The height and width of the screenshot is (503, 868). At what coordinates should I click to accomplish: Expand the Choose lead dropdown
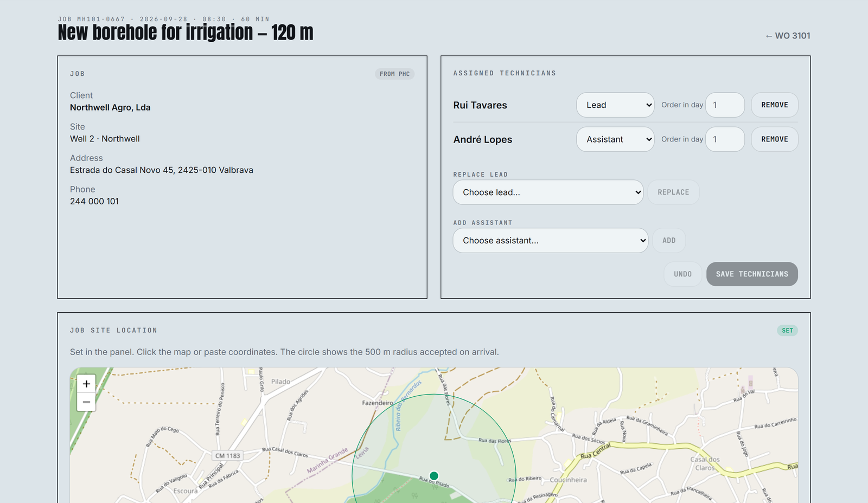(x=548, y=192)
